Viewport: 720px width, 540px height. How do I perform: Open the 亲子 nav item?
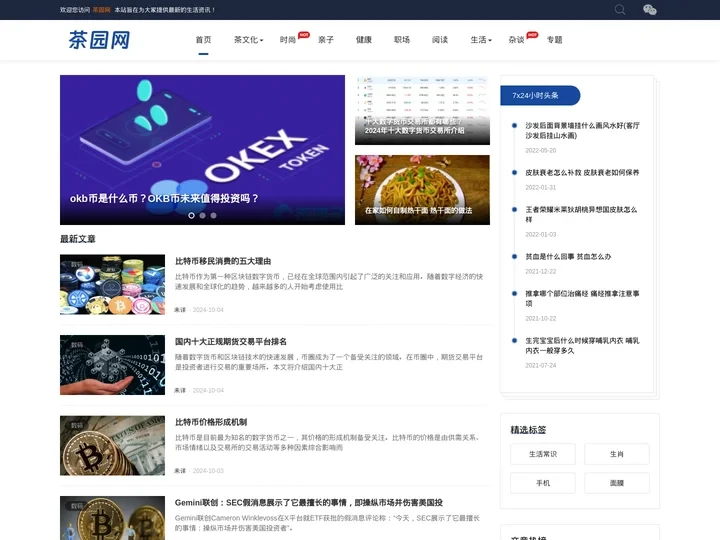pyautogui.click(x=326, y=40)
